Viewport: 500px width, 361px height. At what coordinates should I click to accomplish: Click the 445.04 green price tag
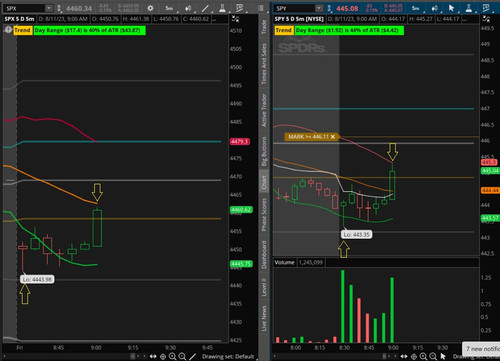click(x=490, y=171)
